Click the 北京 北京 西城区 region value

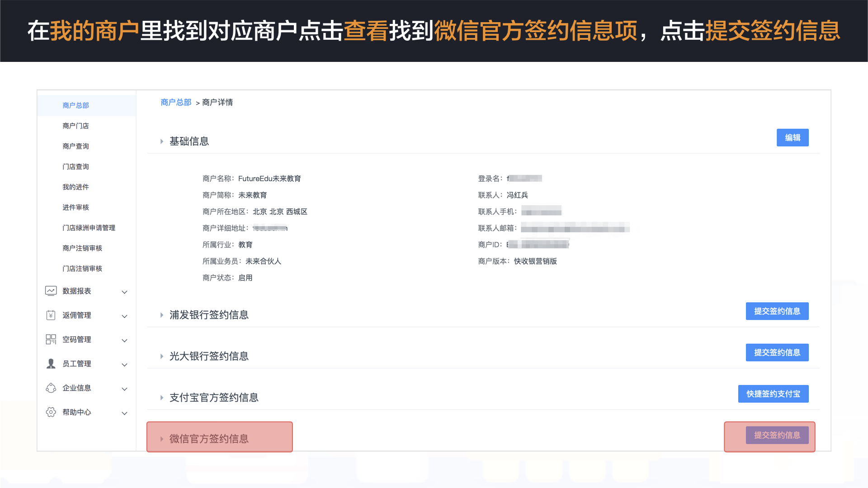(280, 211)
